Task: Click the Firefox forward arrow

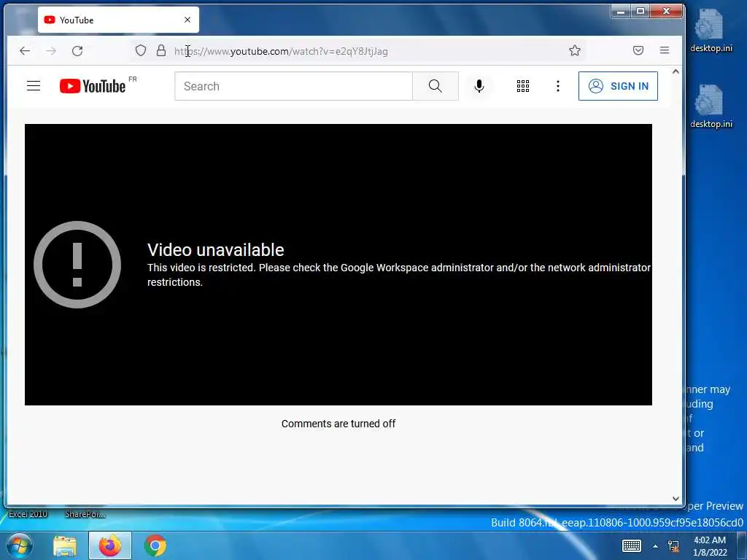Action: [x=51, y=50]
